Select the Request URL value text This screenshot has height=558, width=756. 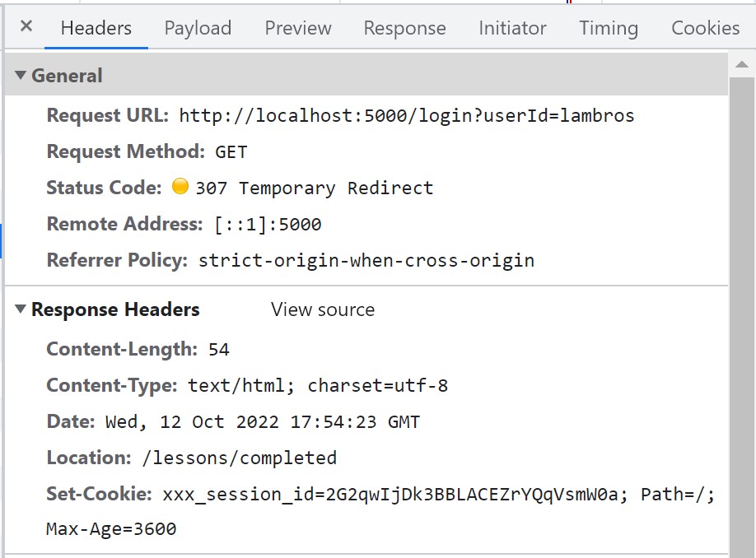point(407,115)
